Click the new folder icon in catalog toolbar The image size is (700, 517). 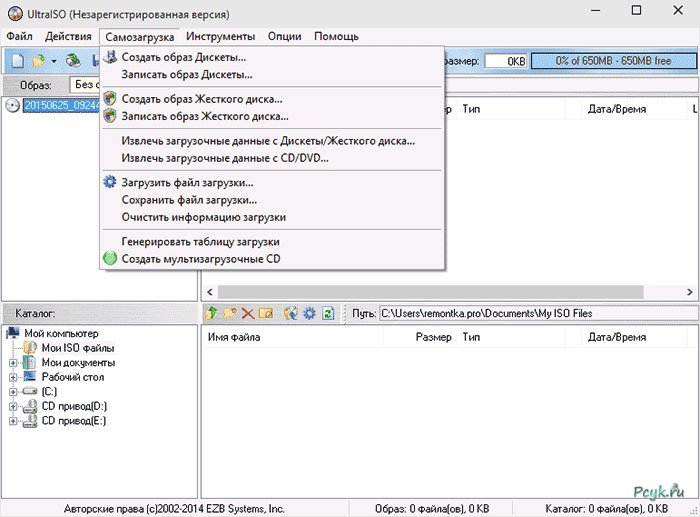230,314
